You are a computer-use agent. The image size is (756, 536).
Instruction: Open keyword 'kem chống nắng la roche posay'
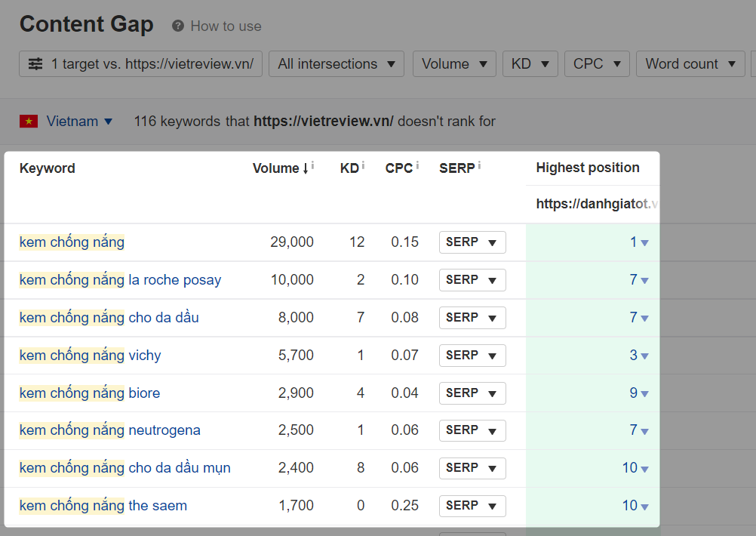click(x=120, y=280)
